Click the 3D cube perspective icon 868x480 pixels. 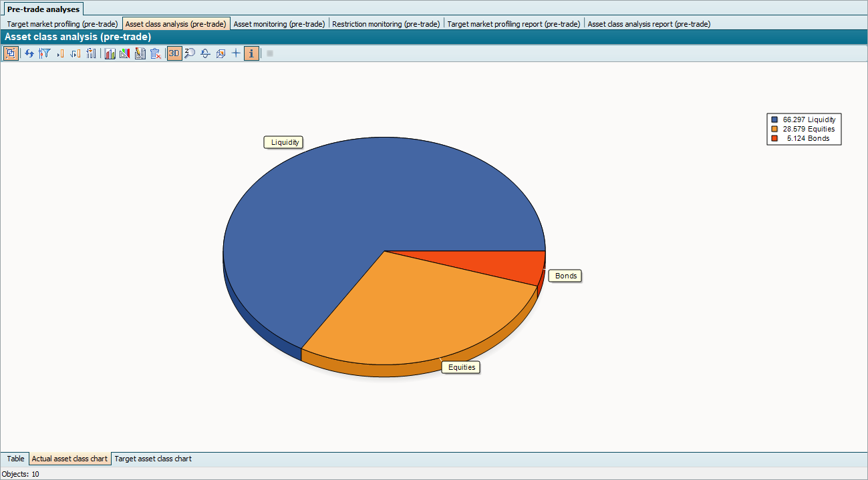221,53
